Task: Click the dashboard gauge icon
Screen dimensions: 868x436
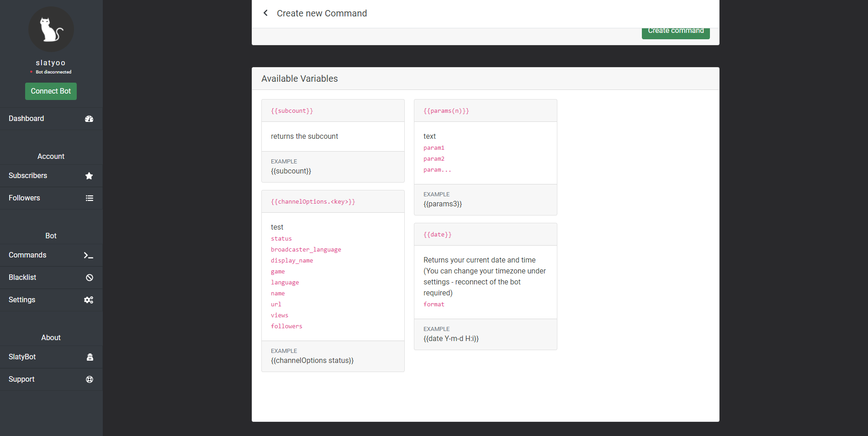Action: [89, 119]
